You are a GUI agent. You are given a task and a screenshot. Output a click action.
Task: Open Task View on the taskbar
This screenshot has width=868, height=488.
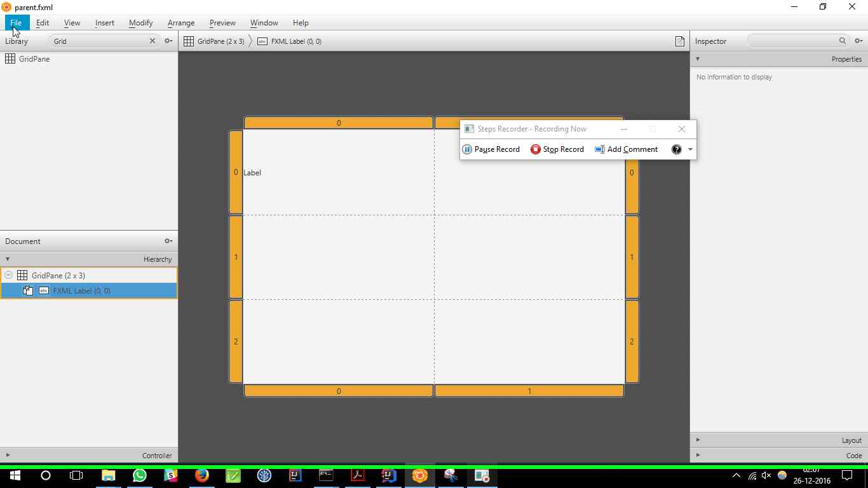click(x=76, y=475)
